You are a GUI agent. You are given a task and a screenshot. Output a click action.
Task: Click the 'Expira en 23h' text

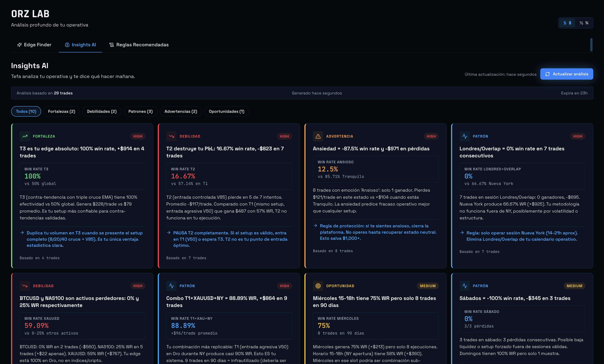coord(574,93)
